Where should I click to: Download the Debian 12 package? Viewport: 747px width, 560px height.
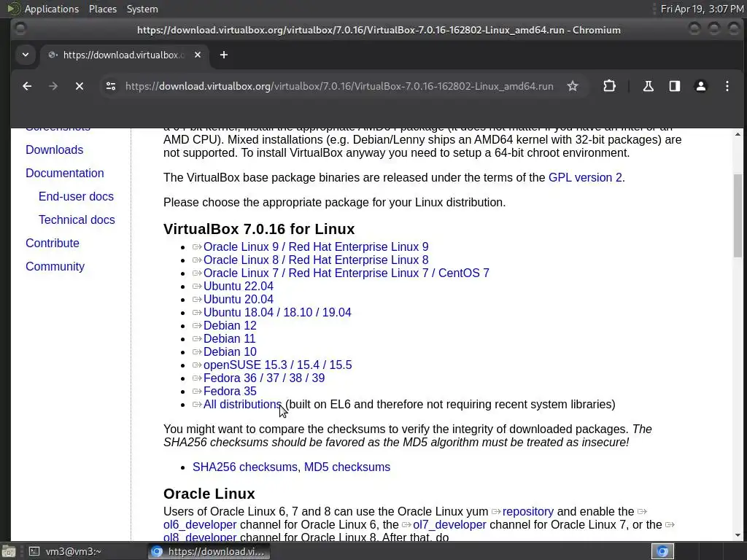(x=230, y=326)
